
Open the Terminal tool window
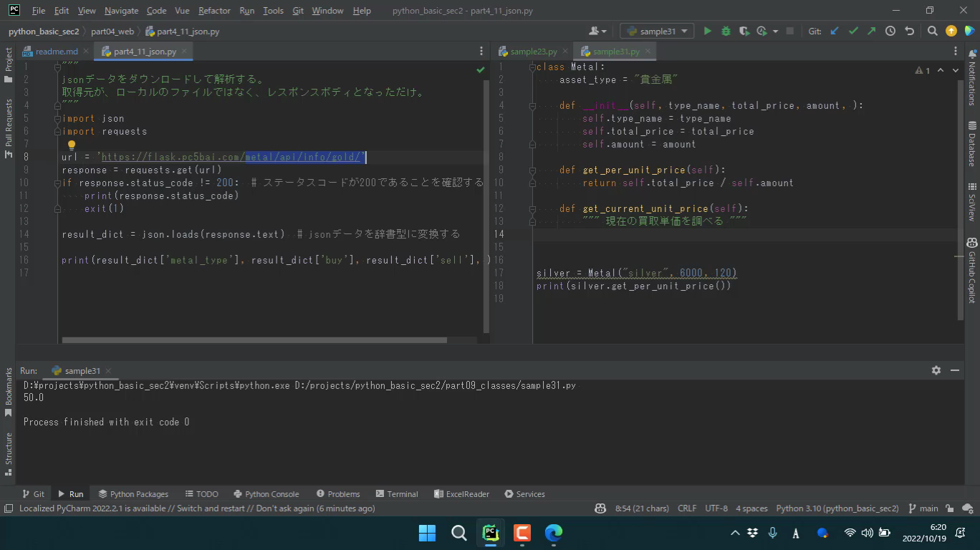(396, 494)
